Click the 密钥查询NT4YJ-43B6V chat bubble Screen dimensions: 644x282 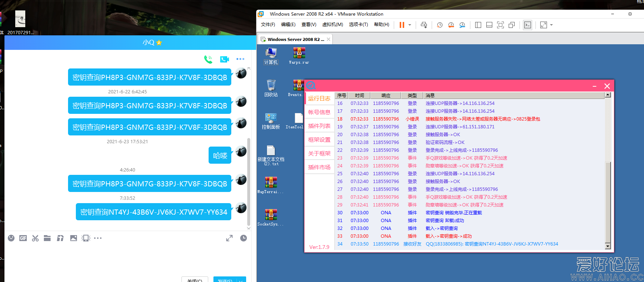coord(154,212)
